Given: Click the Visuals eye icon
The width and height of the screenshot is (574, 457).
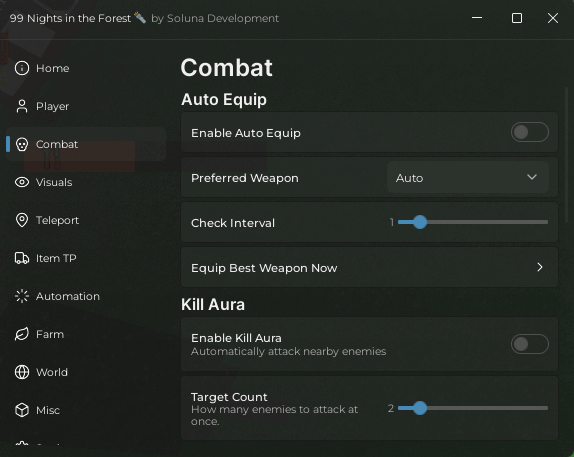Looking at the screenshot, I should tap(22, 182).
